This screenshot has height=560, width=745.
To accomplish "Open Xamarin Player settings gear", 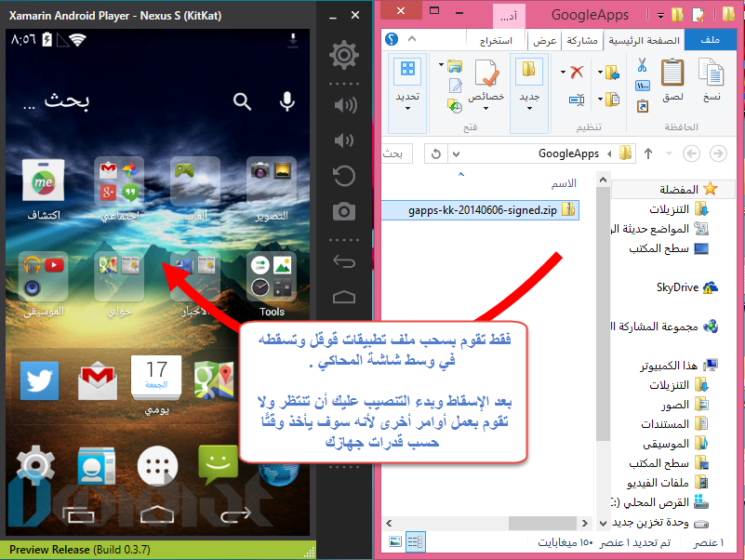I will pyautogui.click(x=344, y=55).
